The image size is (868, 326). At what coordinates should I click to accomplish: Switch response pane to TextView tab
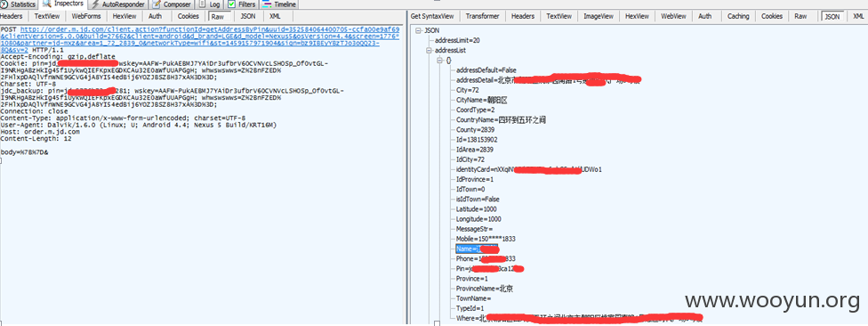pos(559,16)
